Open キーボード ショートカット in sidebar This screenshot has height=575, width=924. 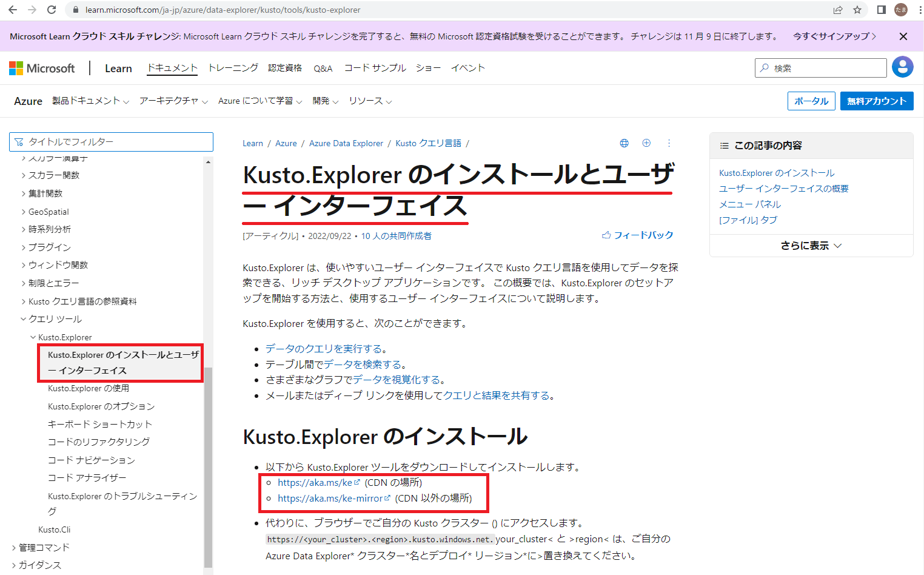pyautogui.click(x=100, y=424)
